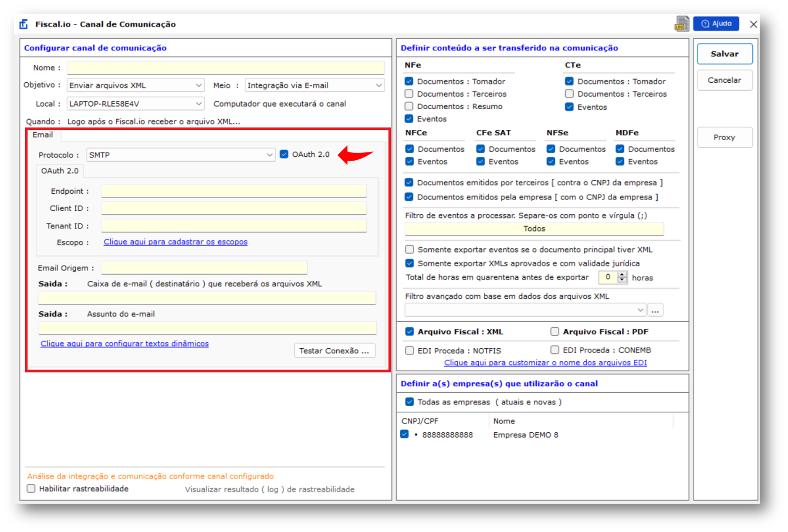
Task: Click the Cancelar button
Action: pyautogui.click(x=724, y=80)
